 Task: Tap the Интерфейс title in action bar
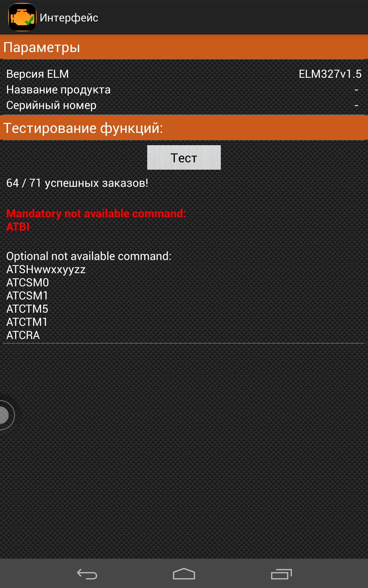pyautogui.click(x=69, y=18)
